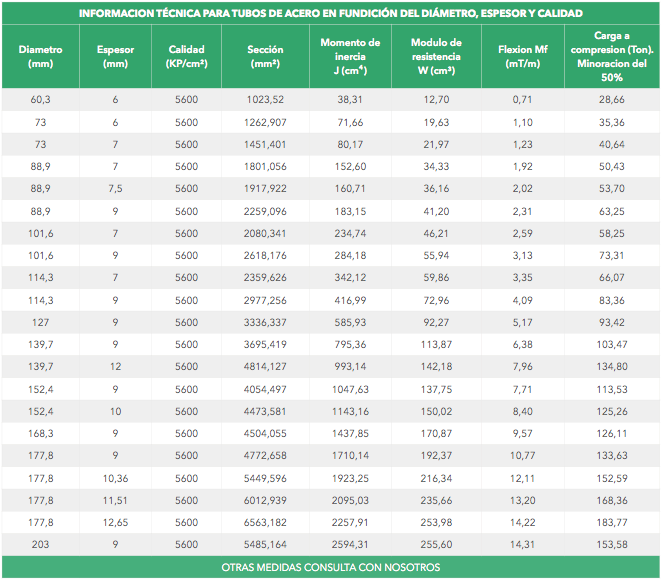Click the table title banner at the top
Viewport: 661px width, 580px height.
[x=330, y=13]
